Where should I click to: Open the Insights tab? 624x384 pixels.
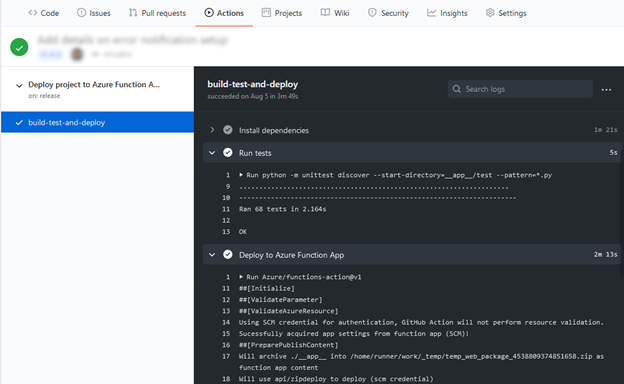(447, 13)
